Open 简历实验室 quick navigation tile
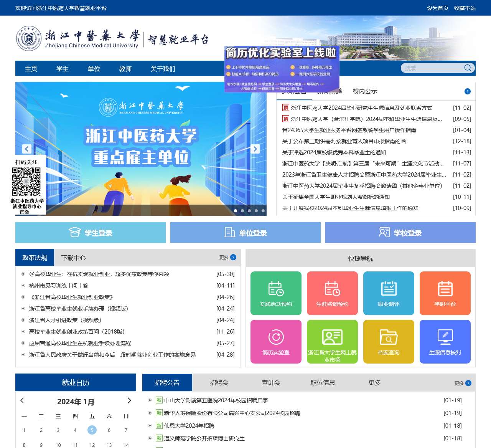This screenshot has width=491, height=448. coord(276,342)
